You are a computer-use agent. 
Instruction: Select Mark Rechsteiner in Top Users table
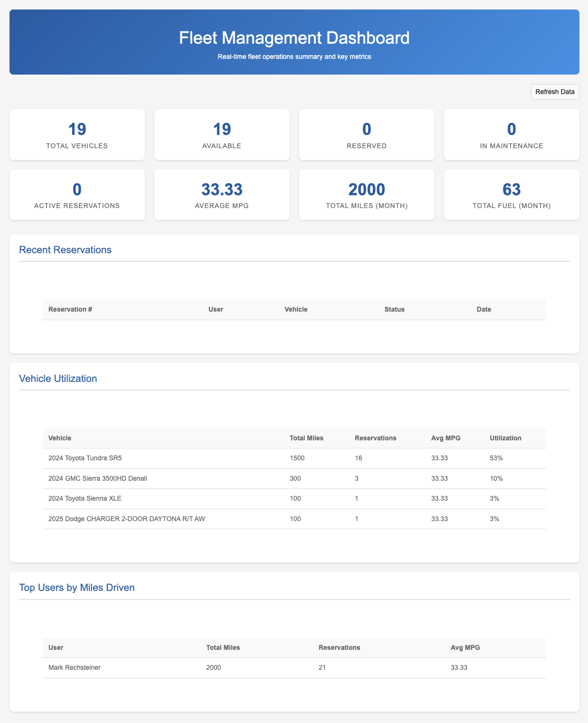coord(75,667)
